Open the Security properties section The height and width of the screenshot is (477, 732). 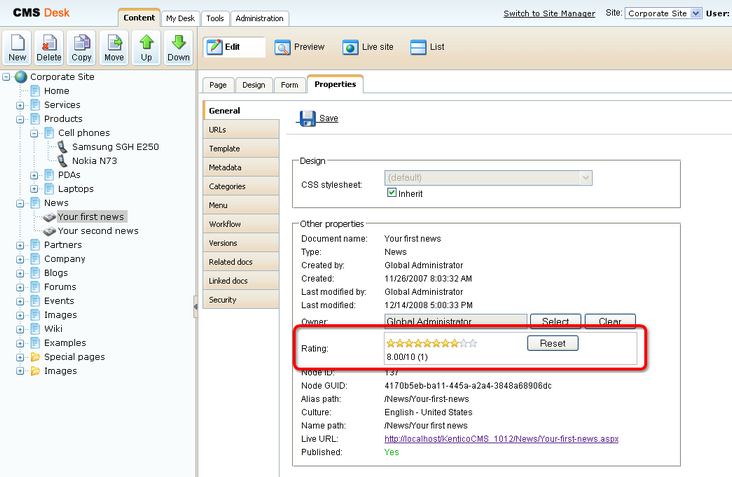pyautogui.click(x=241, y=300)
